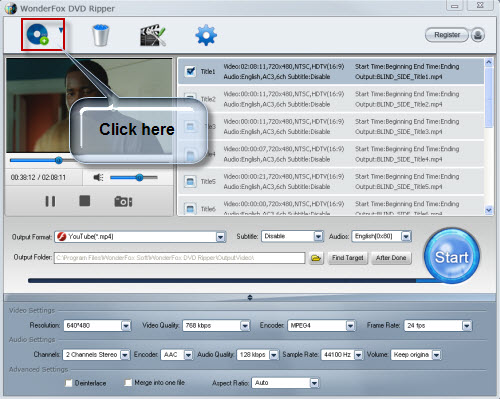Pause the video preview
The width and height of the screenshot is (500, 399).
click(50, 201)
